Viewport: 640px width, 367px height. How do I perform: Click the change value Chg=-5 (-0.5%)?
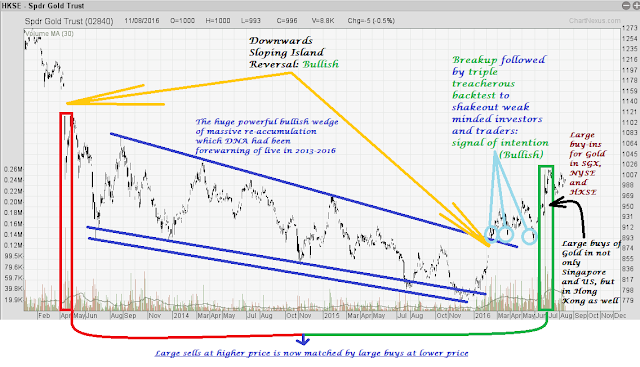pyautogui.click(x=371, y=20)
